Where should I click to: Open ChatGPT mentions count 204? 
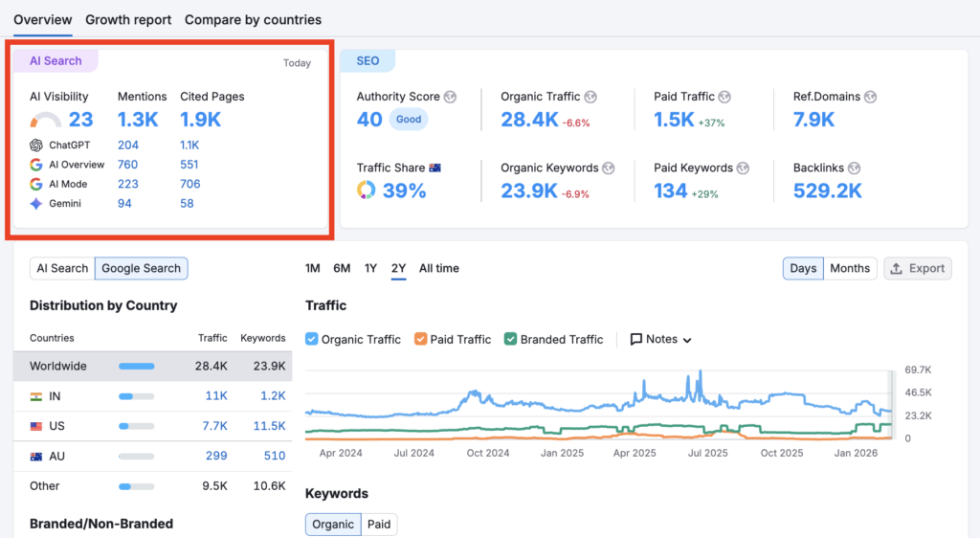(x=128, y=146)
